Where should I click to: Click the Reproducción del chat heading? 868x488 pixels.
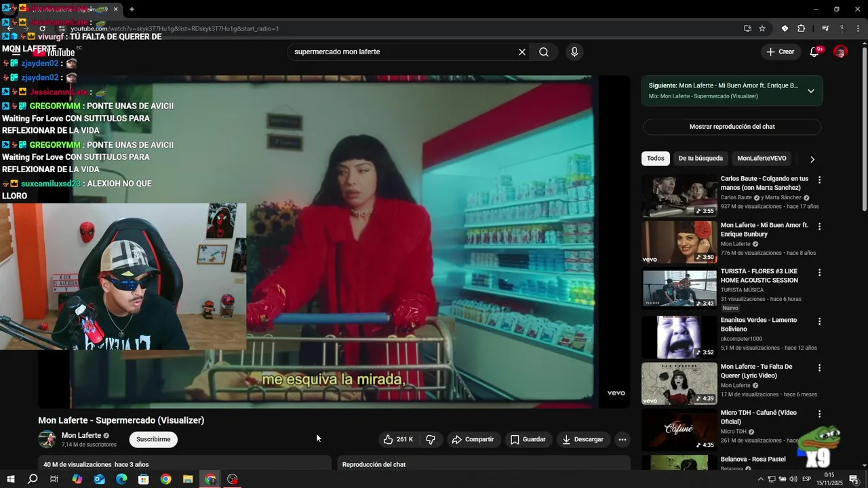point(374,464)
